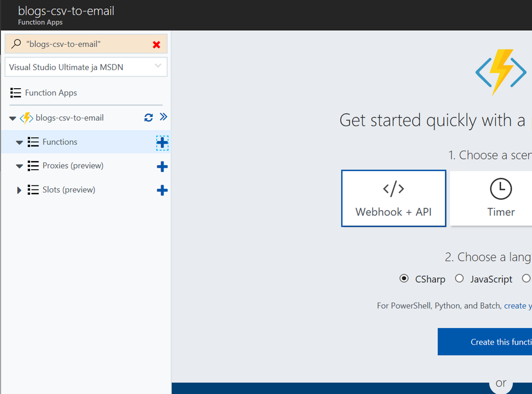Click the Function Apps list icon
Screen dimensions: 532x394
[x=16, y=93]
